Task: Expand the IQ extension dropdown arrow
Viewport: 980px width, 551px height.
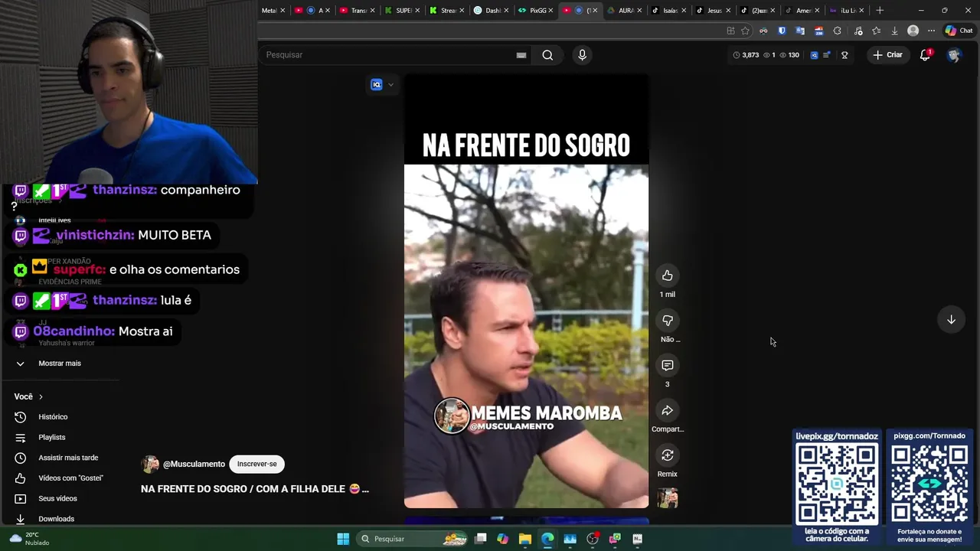Action: click(390, 85)
